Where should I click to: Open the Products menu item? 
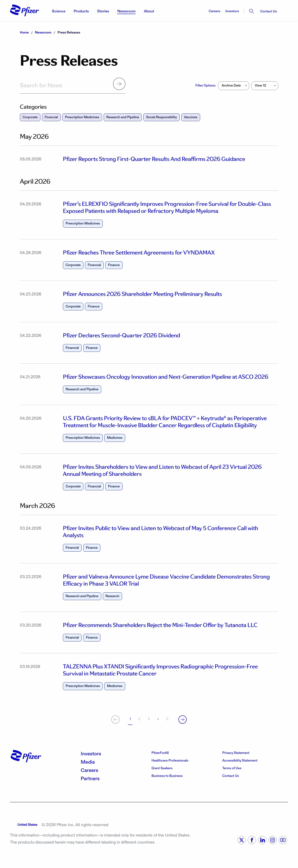coord(81,11)
